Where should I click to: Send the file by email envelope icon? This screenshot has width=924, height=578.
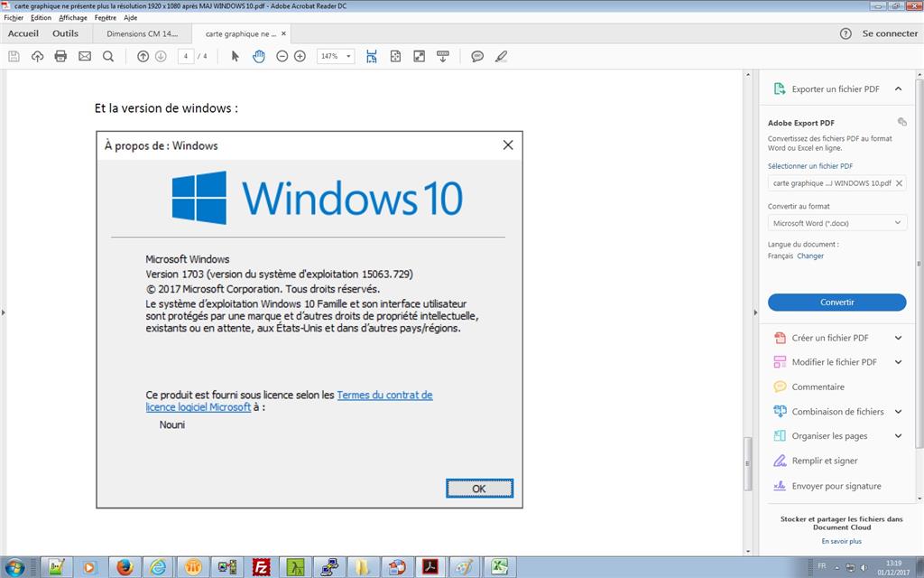(x=85, y=57)
